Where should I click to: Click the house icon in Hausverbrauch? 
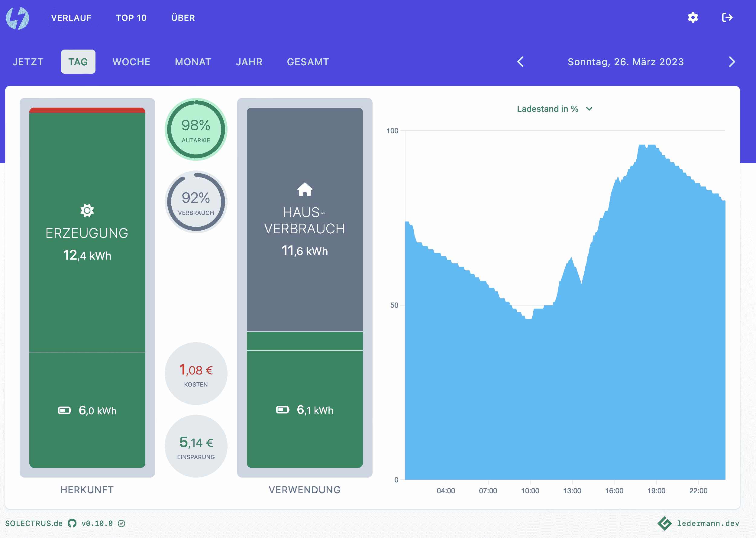[x=305, y=190]
